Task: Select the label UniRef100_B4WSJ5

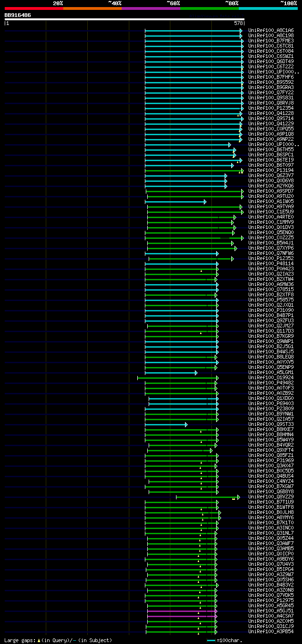Action: pos(271,351)
